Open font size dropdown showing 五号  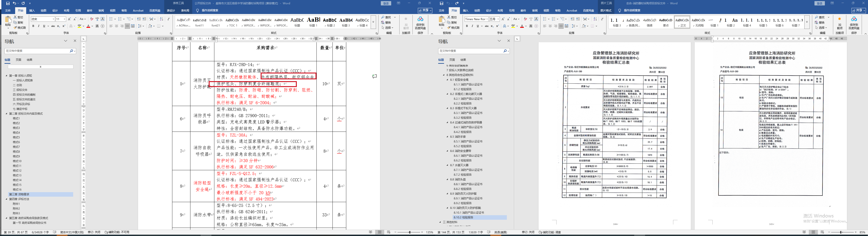click(498, 19)
